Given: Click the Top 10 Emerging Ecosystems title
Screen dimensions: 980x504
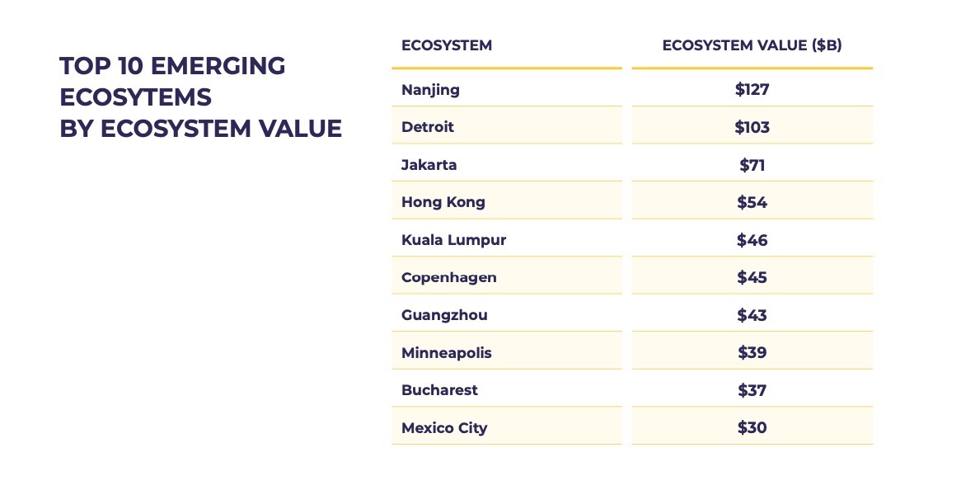Looking at the screenshot, I should (x=200, y=97).
